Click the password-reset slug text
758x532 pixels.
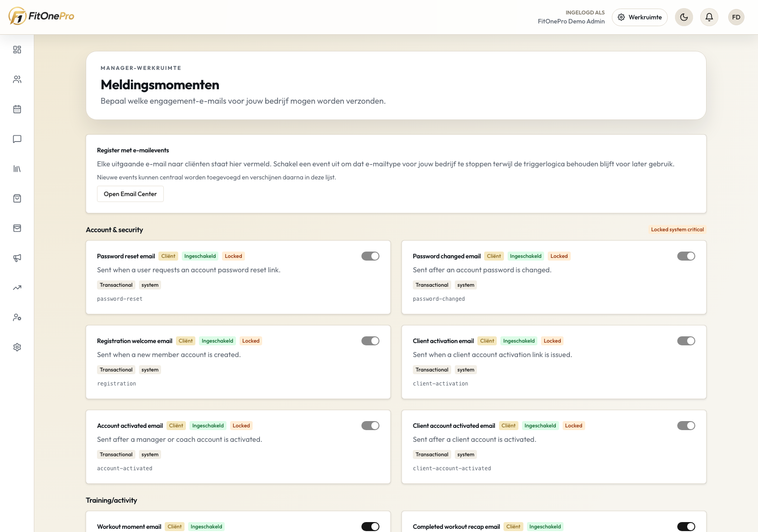[120, 299]
